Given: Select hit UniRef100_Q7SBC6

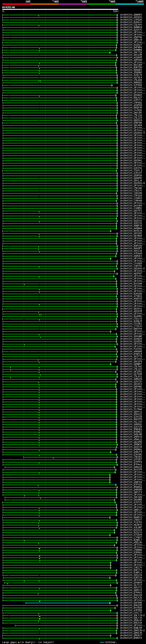Looking at the screenshot, I should (131, 296).
